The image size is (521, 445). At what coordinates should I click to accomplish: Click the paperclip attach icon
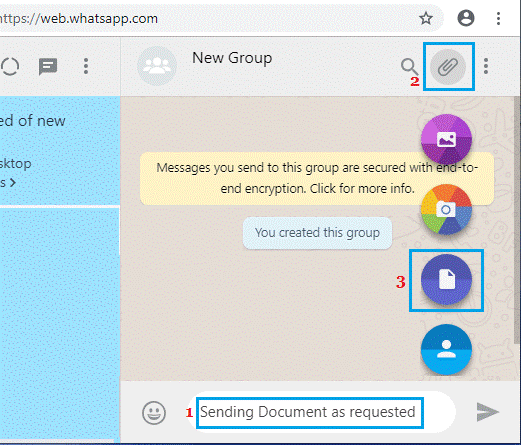448,67
